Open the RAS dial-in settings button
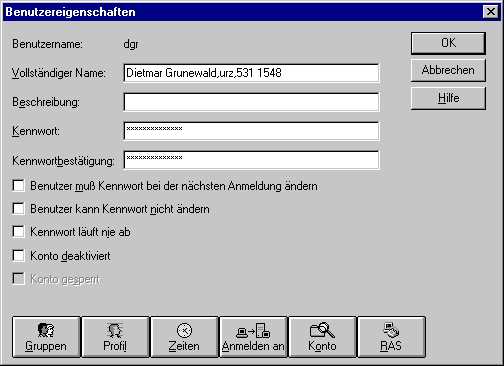 point(391,337)
